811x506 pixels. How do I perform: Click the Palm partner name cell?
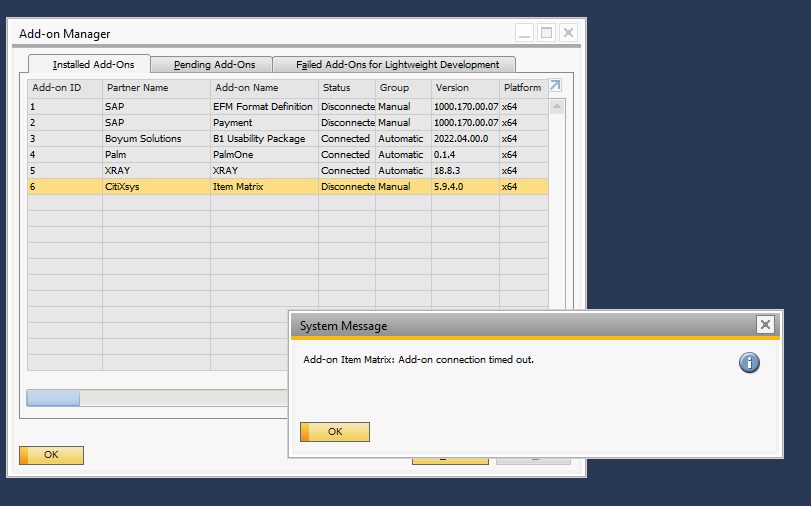coord(156,155)
